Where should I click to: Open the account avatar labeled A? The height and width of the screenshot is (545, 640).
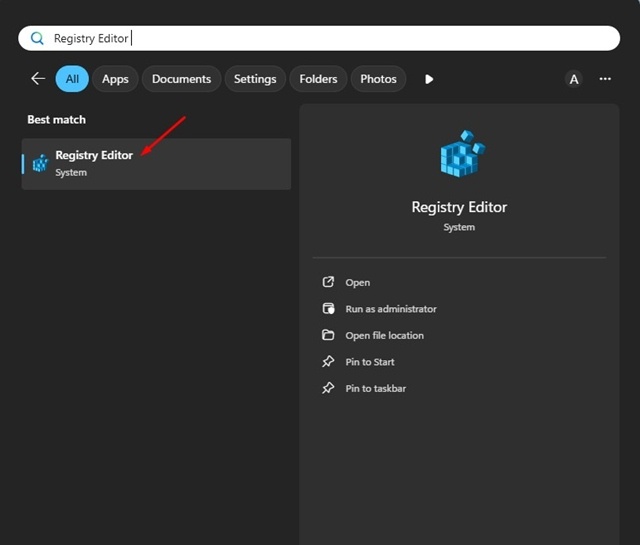pyautogui.click(x=573, y=79)
